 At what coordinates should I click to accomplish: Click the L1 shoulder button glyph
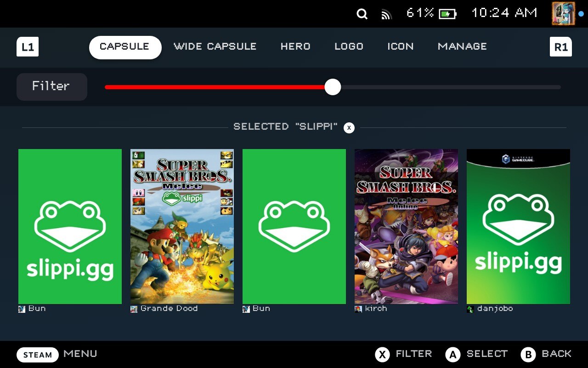[28, 47]
